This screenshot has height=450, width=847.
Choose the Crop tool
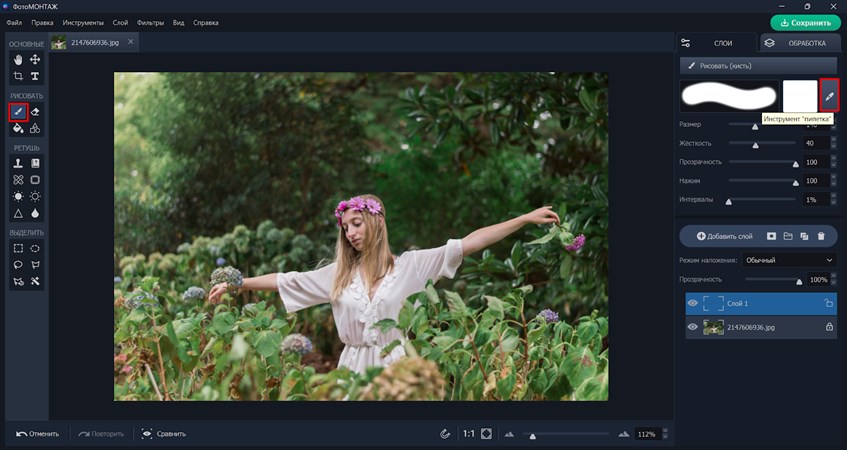point(18,76)
